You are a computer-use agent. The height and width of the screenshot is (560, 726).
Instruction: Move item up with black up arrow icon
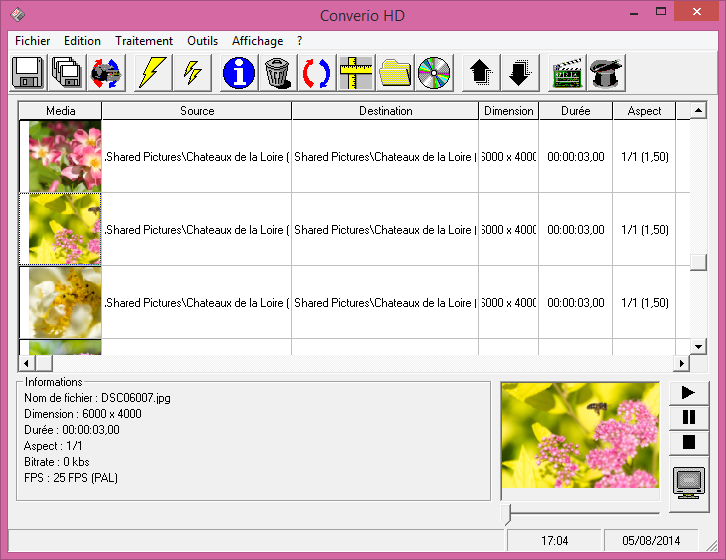[x=481, y=72]
